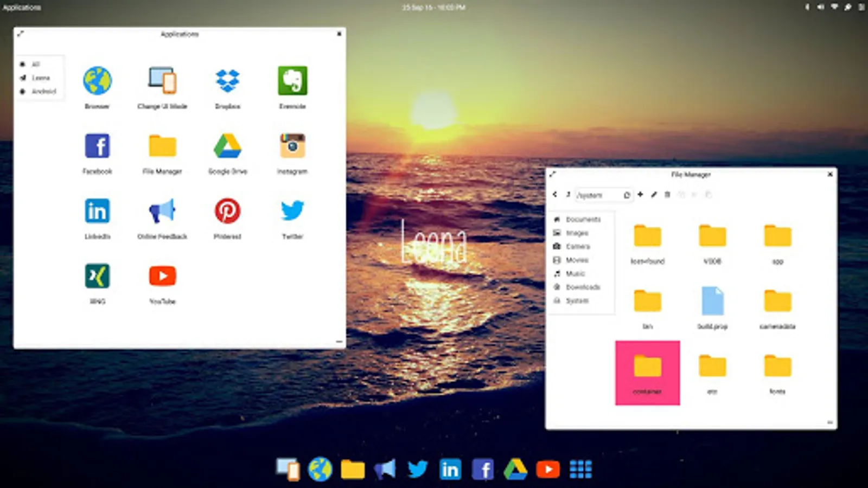This screenshot has height=488, width=868.
Task: Click the date and time in top bar
Action: coord(433,8)
